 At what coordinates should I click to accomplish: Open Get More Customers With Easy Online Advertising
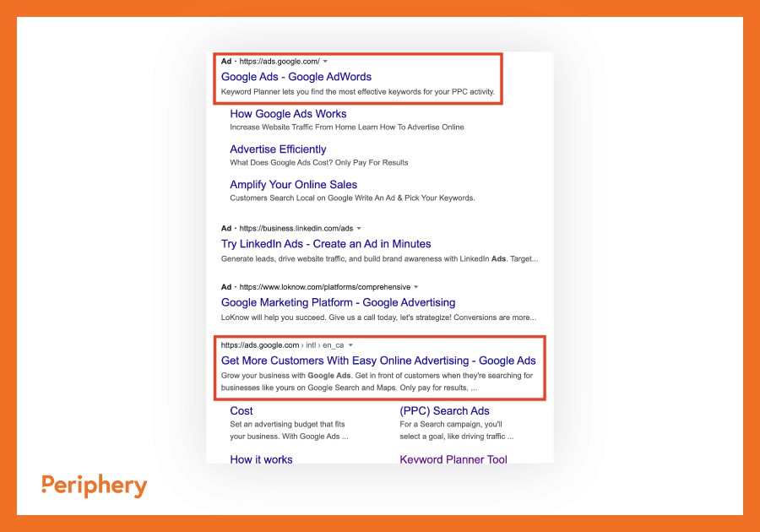click(378, 361)
